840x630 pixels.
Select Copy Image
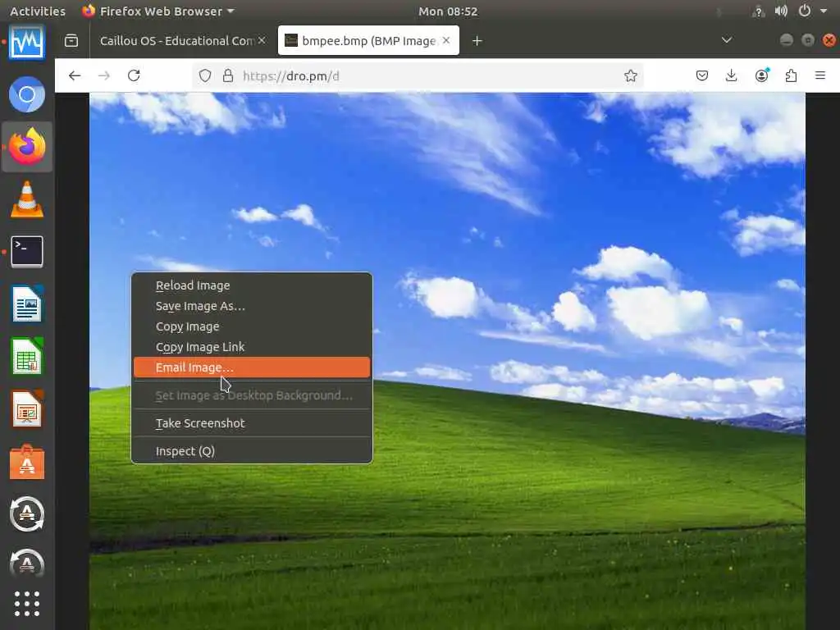click(252, 326)
